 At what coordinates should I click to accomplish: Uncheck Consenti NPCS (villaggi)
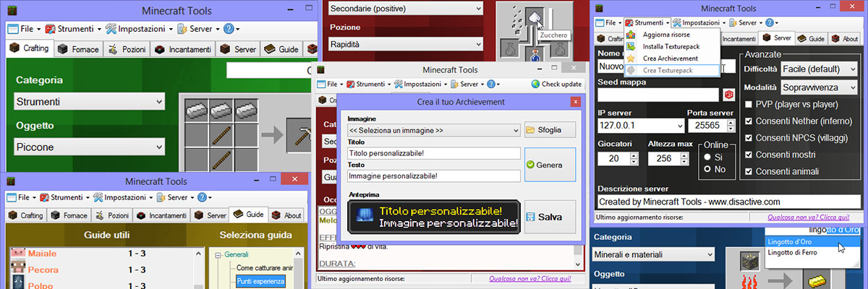coord(749,138)
